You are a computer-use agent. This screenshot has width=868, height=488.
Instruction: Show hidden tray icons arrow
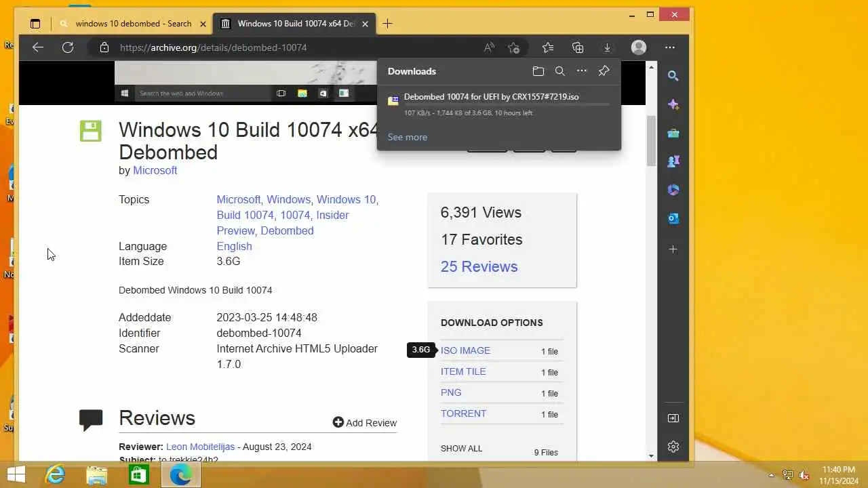771,475
